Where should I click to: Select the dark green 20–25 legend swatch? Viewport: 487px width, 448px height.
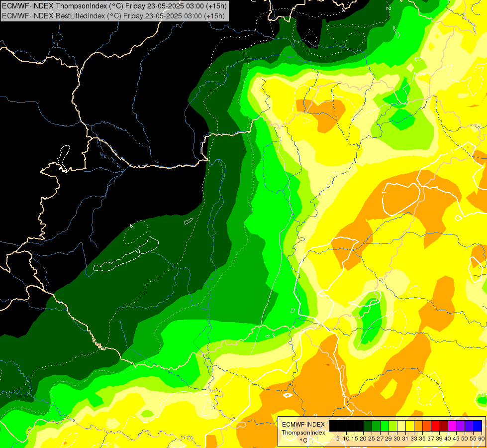click(368, 426)
